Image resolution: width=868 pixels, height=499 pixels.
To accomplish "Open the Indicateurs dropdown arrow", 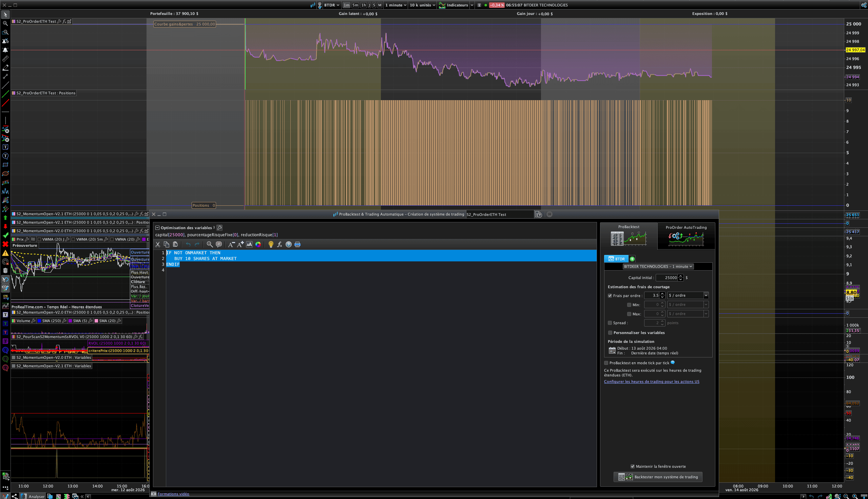I will coord(472,5).
